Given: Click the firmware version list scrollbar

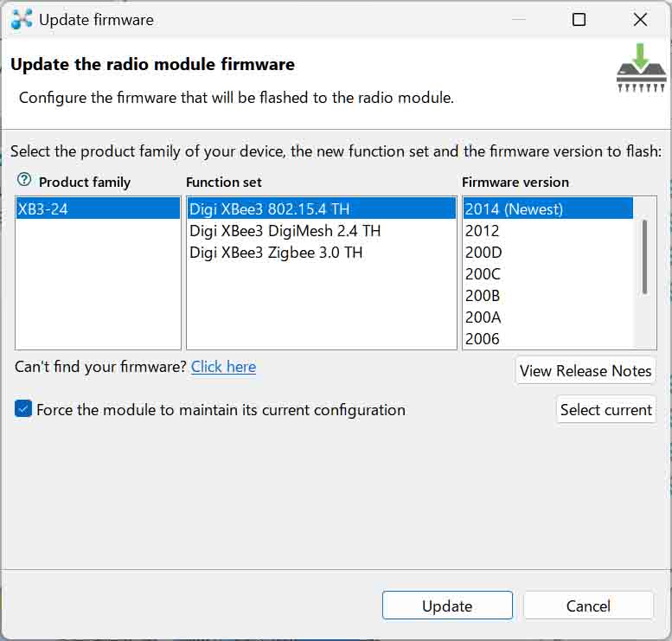Looking at the screenshot, I should [x=644, y=257].
